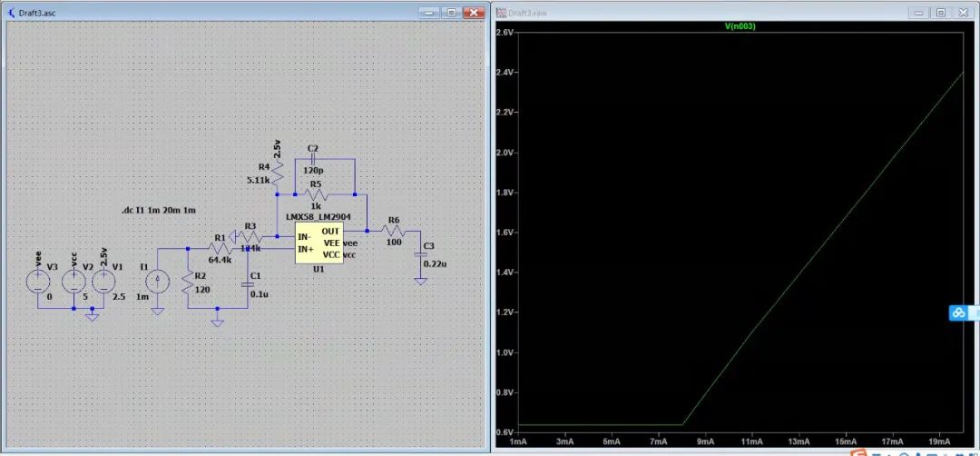Click the 19mA x-axis label

click(x=939, y=441)
